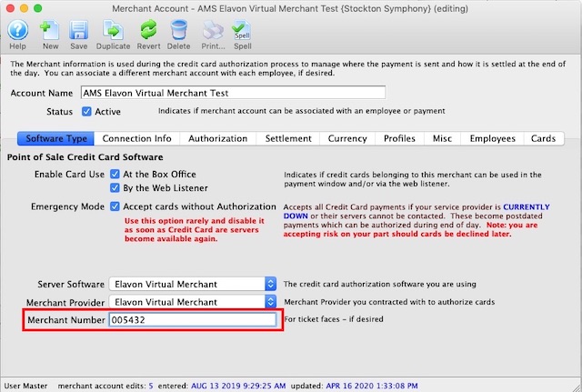Image resolution: width=582 pixels, height=392 pixels.
Task: Switch to the Currency tab
Action: (x=347, y=138)
